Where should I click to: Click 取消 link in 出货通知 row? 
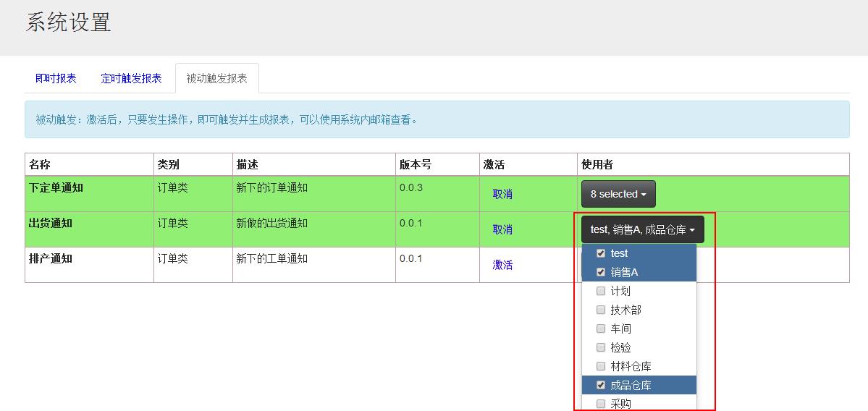tap(502, 229)
